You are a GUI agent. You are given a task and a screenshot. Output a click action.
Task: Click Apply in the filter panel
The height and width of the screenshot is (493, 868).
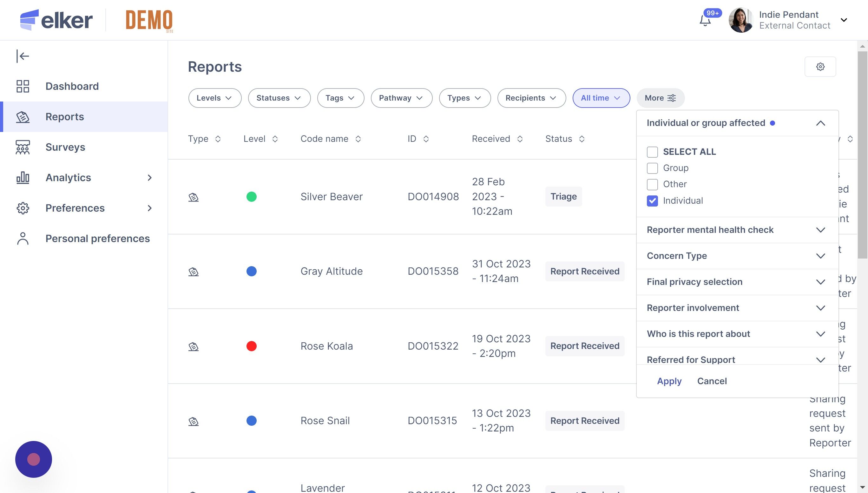669,381
